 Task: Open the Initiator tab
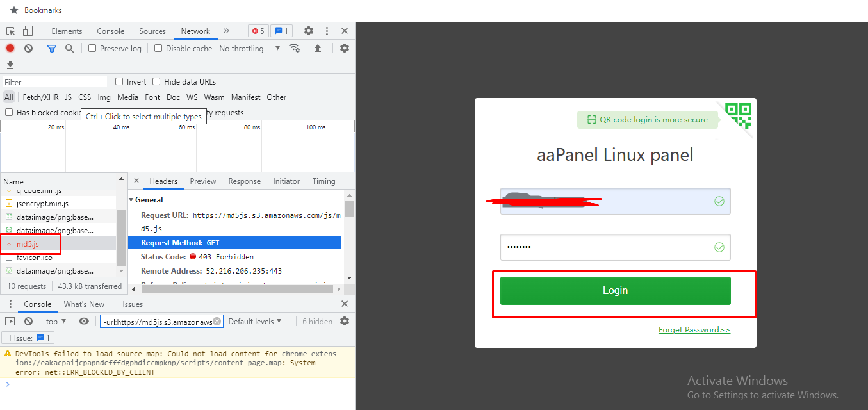click(x=286, y=181)
